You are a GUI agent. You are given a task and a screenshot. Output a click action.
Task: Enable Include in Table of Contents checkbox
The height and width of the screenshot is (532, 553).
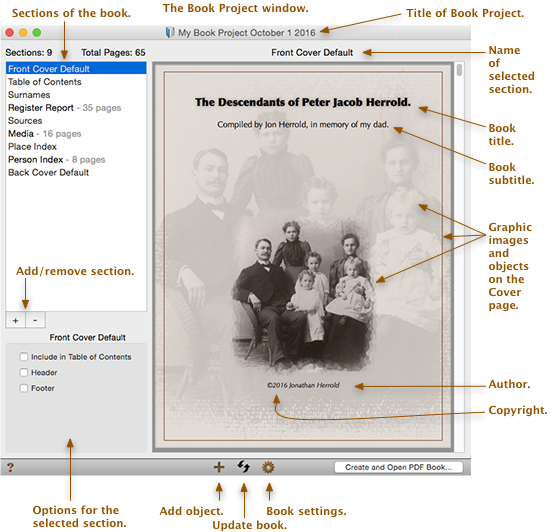[x=24, y=357]
